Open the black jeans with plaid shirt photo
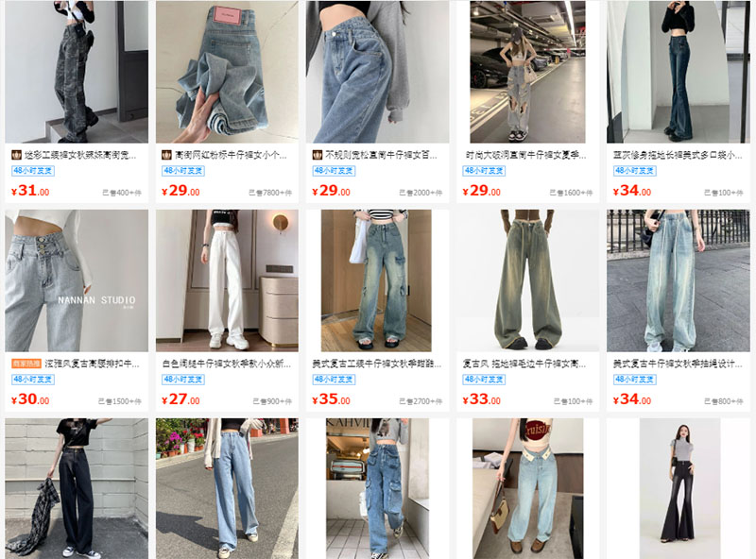The image size is (756, 559). 77,488
